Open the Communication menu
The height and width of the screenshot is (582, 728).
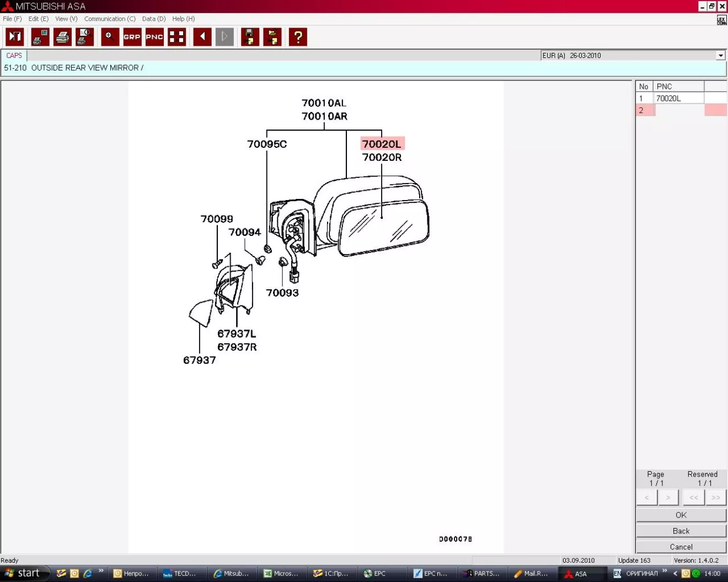tap(109, 19)
